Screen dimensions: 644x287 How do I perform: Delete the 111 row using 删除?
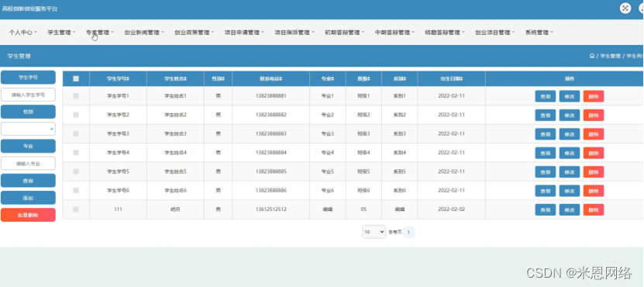tap(594, 209)
